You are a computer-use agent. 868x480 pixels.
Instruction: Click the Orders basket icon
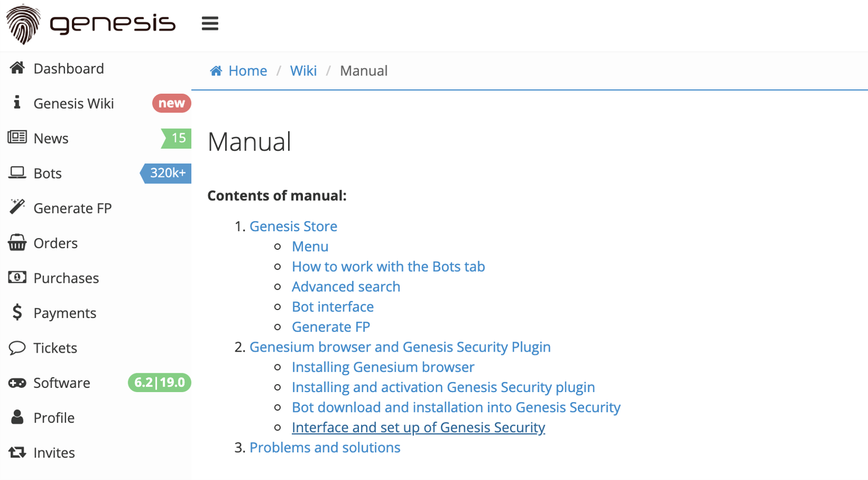click(17, 242)
